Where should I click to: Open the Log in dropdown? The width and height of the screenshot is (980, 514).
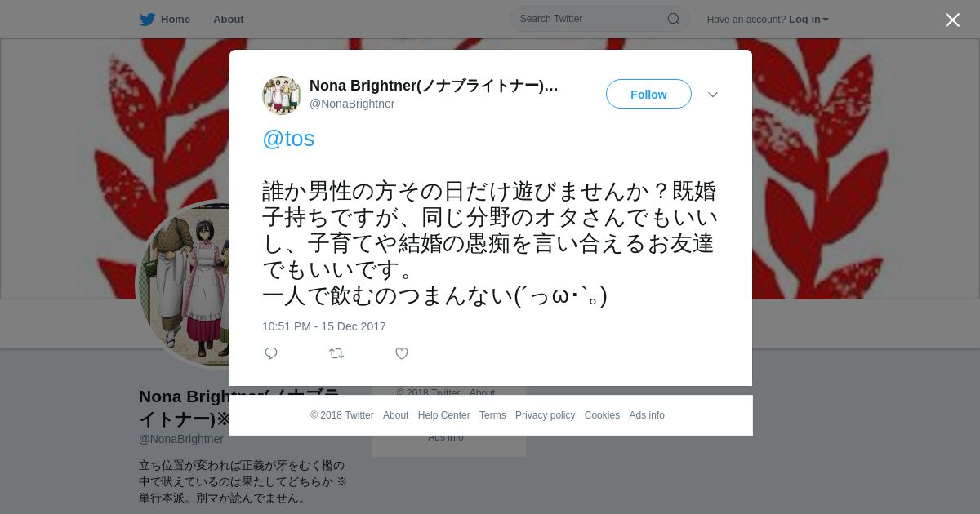point(808,20)
